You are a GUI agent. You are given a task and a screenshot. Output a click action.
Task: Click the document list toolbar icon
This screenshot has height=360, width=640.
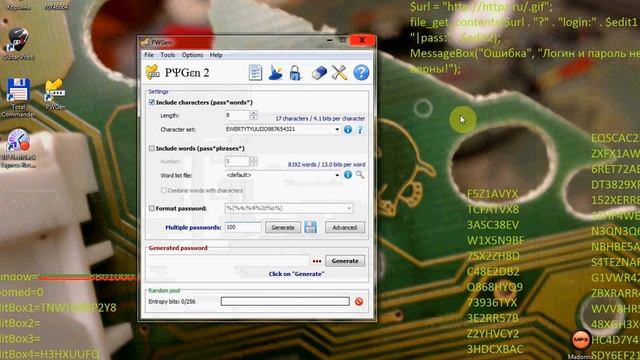tap(255, 73)
